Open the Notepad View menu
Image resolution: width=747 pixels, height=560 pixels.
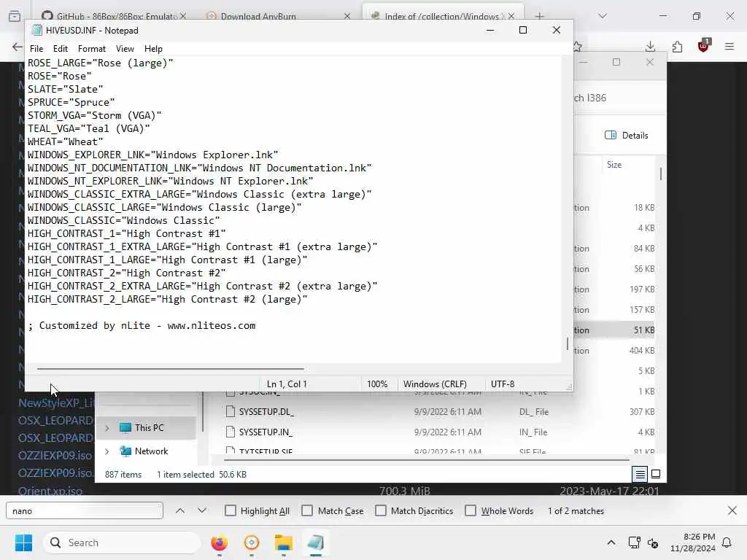[125, 49]
